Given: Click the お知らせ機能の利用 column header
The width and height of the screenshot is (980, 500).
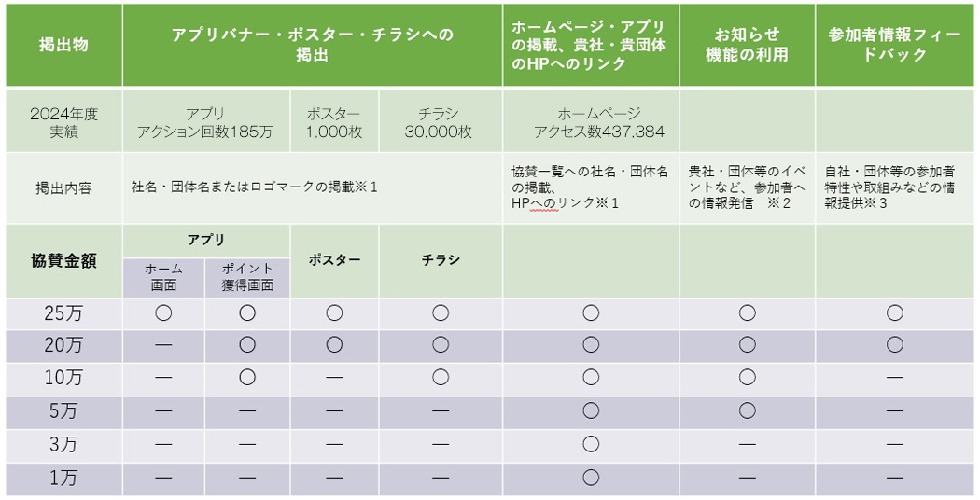Looking at the screenshot, I should coord(747,45).
